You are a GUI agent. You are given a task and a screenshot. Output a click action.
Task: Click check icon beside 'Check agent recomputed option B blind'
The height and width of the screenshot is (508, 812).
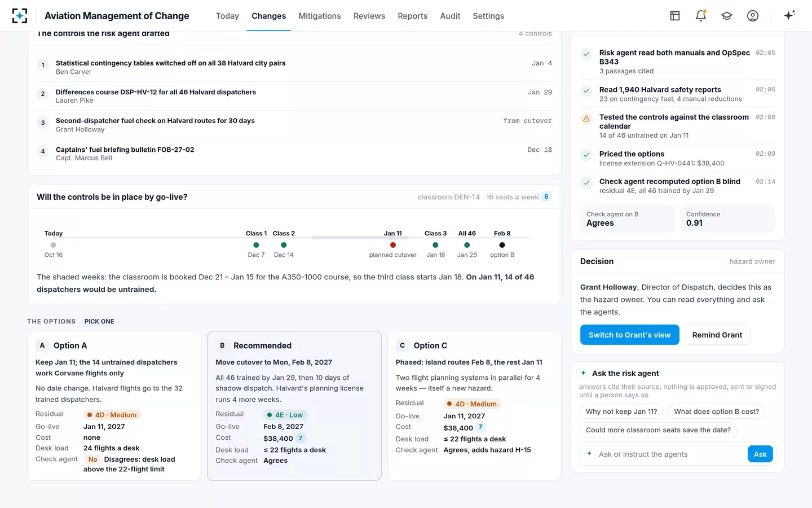tap(586, 182)
